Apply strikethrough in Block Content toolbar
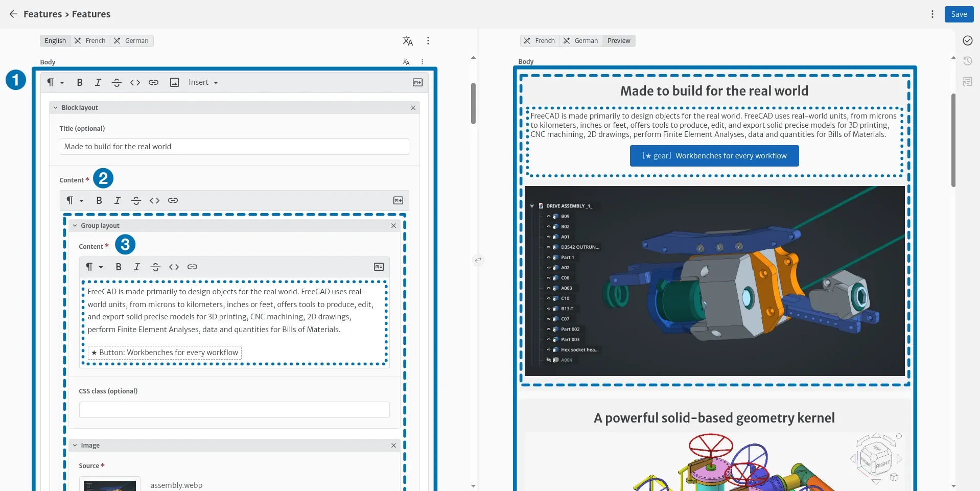Image resolution: width=980 pixels, height=491 pixels. (136, 200)
